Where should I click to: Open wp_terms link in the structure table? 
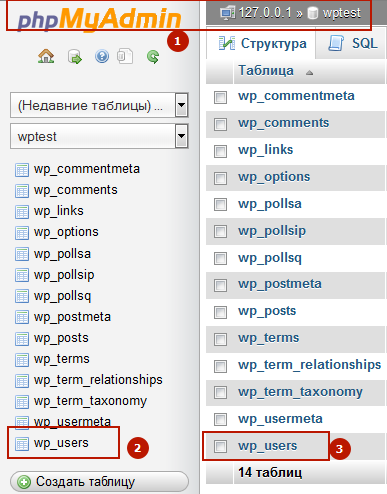pos(268,338)
